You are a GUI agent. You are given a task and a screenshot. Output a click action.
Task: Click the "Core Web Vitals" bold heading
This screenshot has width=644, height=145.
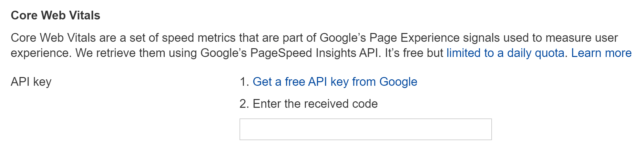tap(56, 16)
